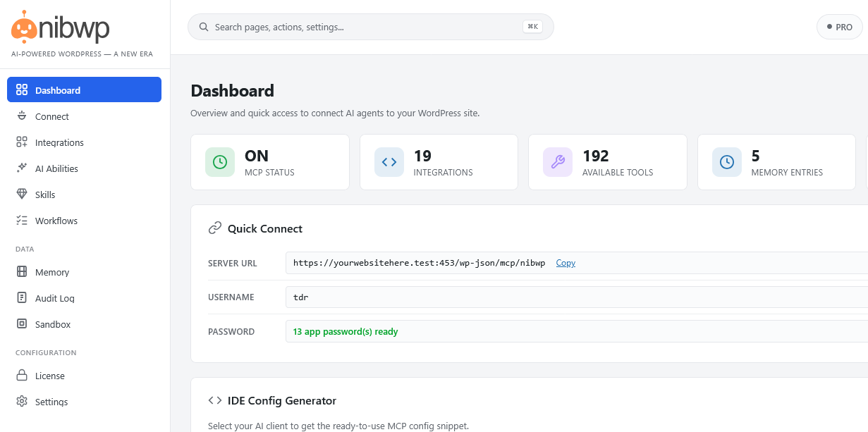Click the Username field showing tdr
The width and height of the screenshot is (868, 432).
pos(577,297)
